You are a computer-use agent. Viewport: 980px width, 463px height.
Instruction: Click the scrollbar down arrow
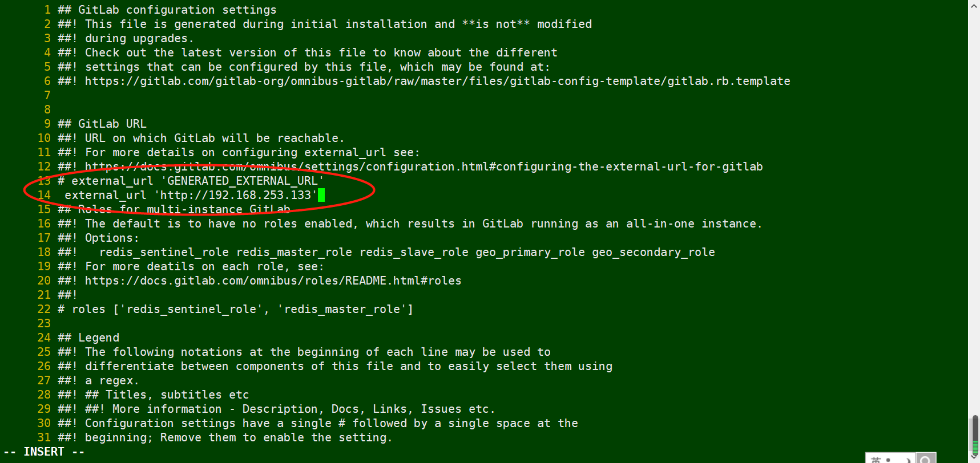(x=974, y=457)
